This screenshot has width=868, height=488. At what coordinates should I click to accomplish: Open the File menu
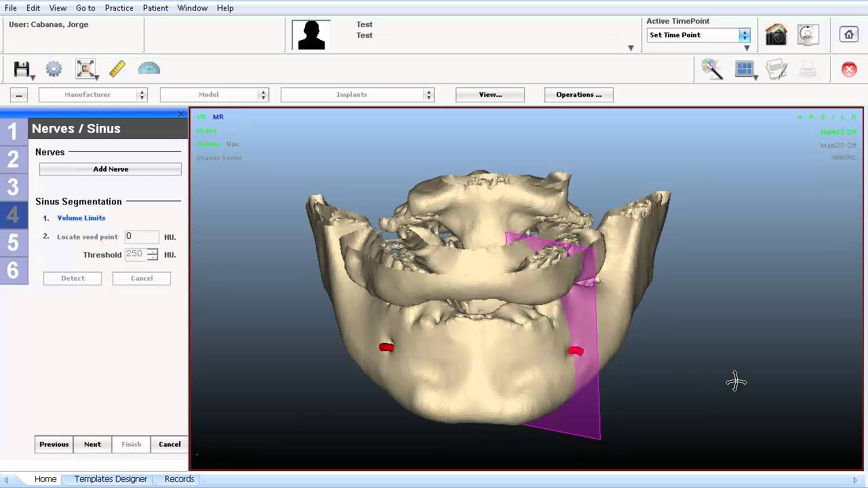[x=11, y=8]
